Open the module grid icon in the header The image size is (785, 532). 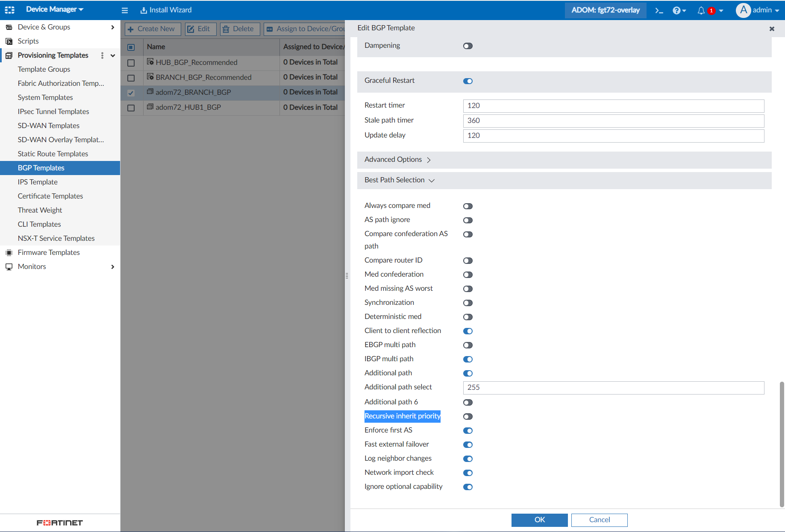point(9,10)
